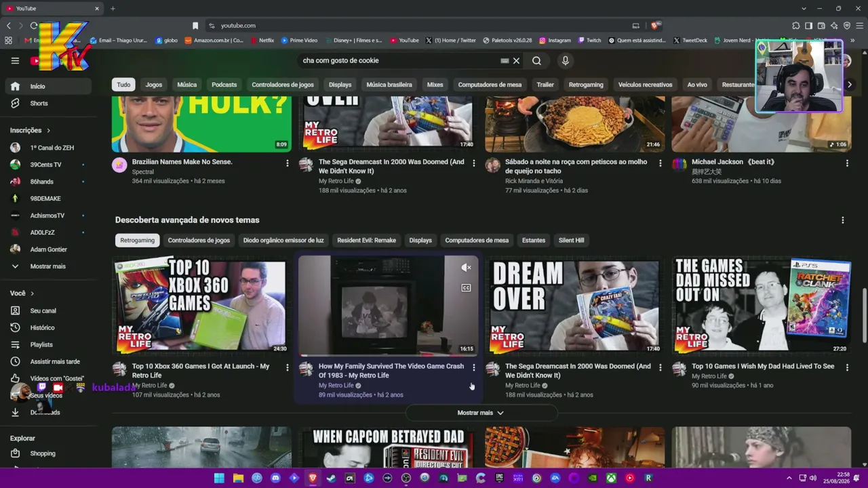Open the Inscrições section chevron
The height and width of the screenshot is (488, 868).
48,130
